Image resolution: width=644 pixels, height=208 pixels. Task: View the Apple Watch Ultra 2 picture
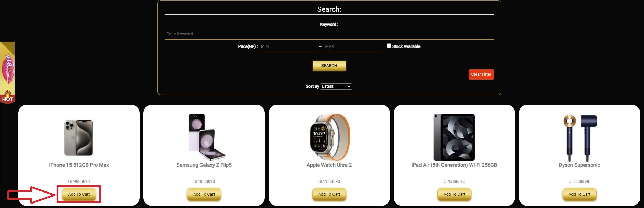click(x=329, y=137)
